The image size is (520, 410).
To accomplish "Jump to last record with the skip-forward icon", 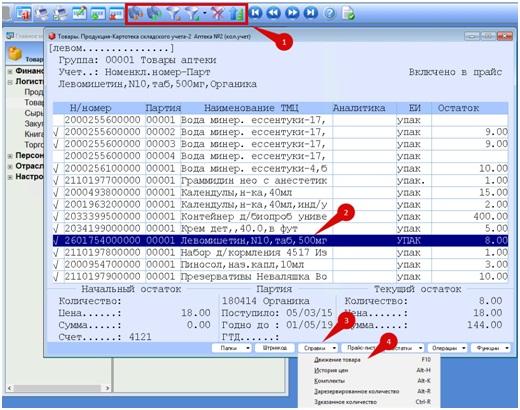I will tap(310, 13).
